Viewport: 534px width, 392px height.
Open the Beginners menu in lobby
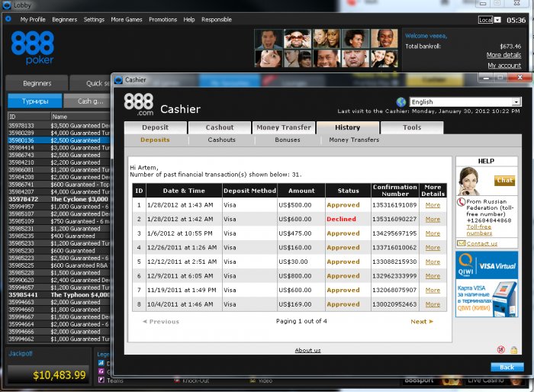[64, 19]
